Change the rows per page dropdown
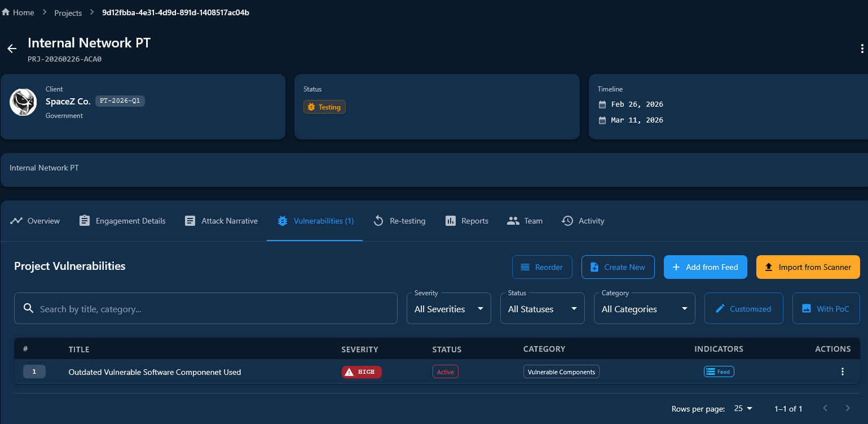 [743, 408]
